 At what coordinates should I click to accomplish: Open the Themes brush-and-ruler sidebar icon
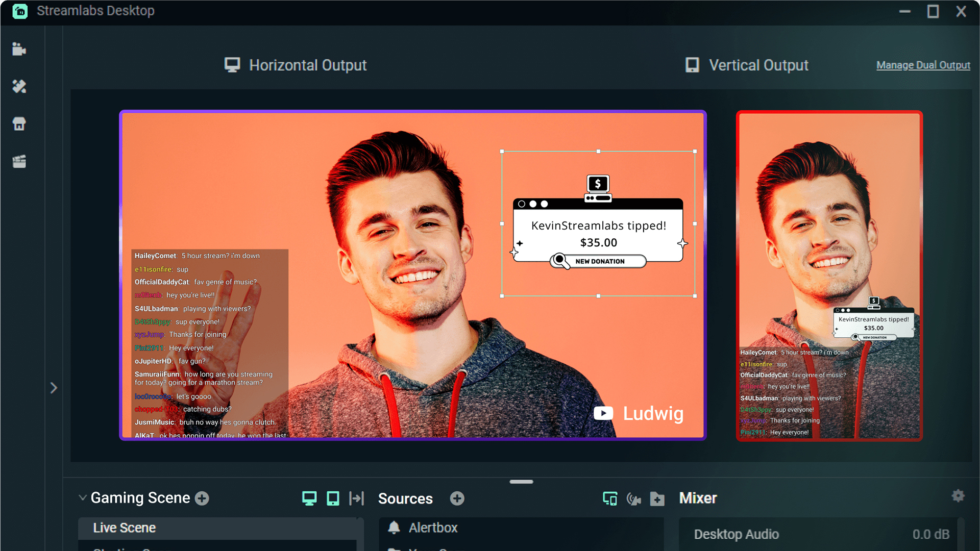point(19,87)
